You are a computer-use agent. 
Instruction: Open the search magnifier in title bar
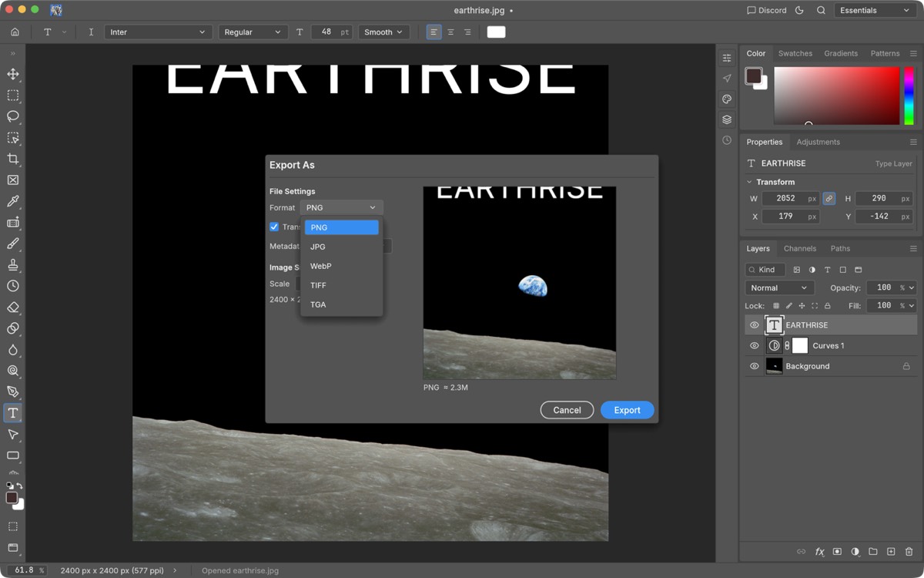click(821, 11)
